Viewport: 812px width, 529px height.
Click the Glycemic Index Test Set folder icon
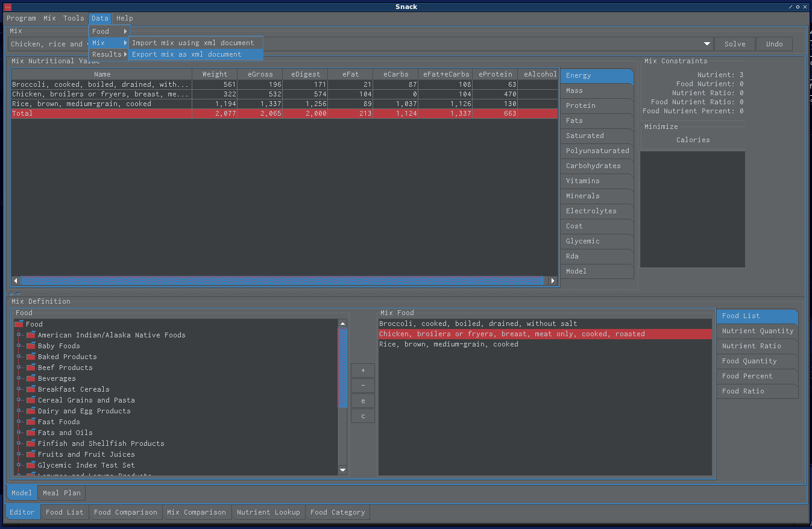(31, 465)
